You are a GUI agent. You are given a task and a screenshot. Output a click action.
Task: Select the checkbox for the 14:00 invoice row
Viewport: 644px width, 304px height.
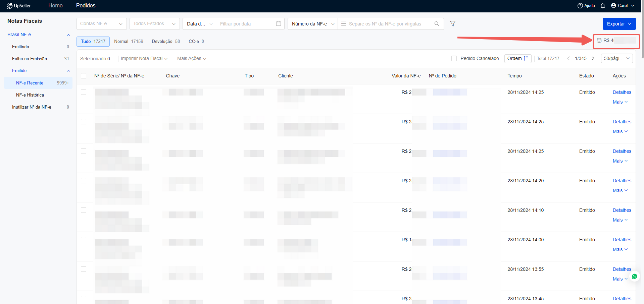(84, 240)
